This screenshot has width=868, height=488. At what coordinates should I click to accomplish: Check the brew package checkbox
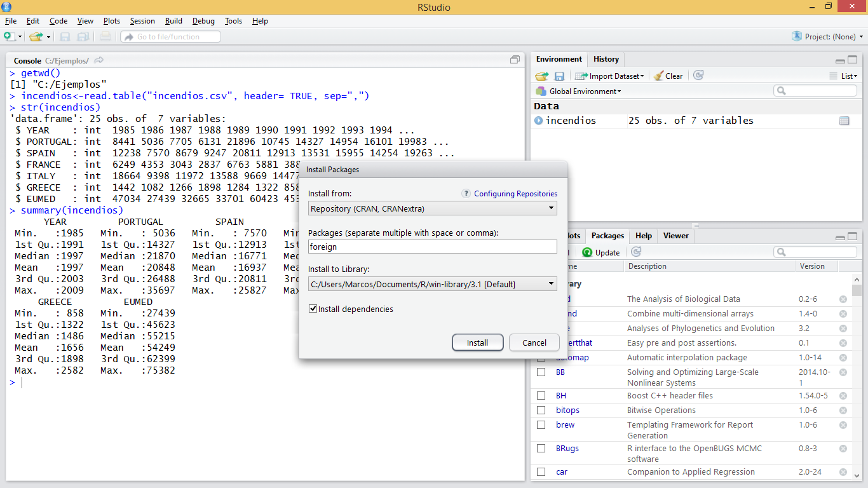541,425
